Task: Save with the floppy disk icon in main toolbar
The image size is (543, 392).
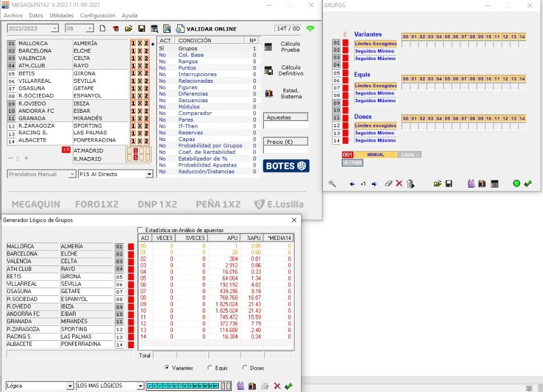Action: point(142,29)
